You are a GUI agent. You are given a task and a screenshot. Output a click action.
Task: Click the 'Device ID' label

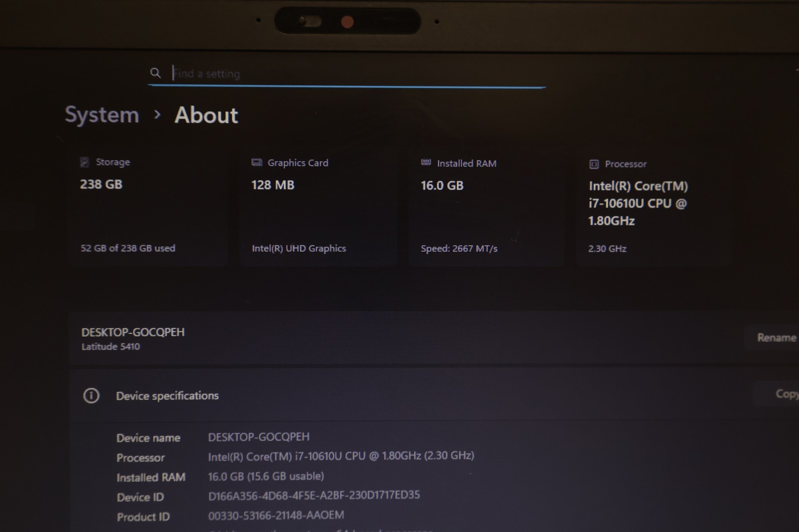pyautogui.click(x=140, y=498)
